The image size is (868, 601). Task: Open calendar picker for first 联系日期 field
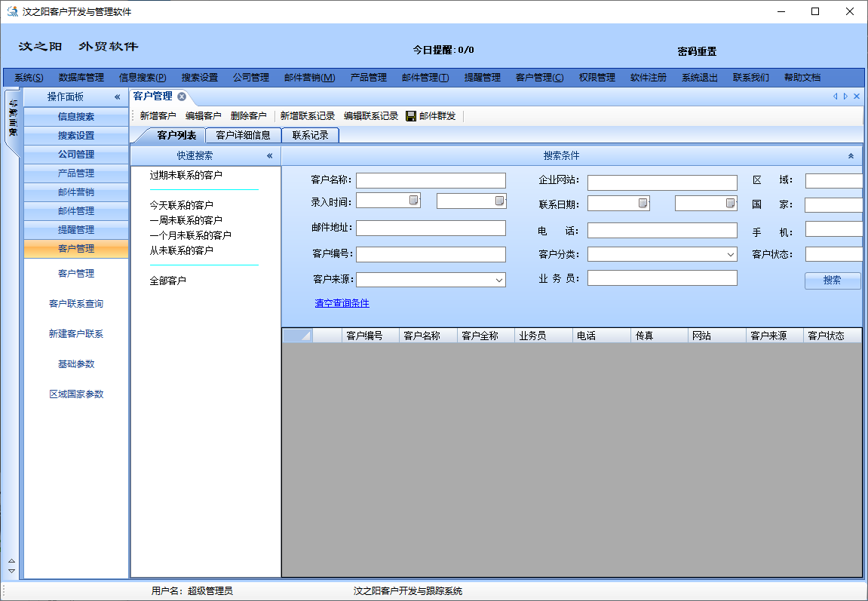643,204
